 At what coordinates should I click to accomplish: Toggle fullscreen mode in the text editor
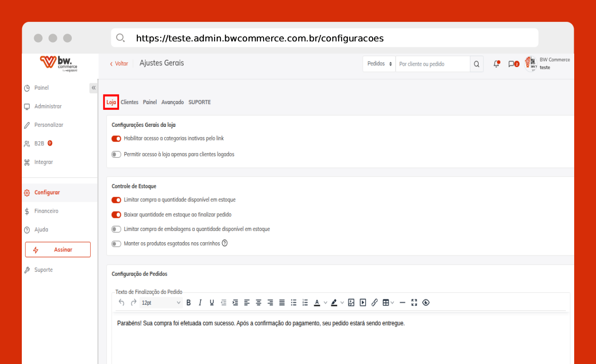(x=414, y=303)
